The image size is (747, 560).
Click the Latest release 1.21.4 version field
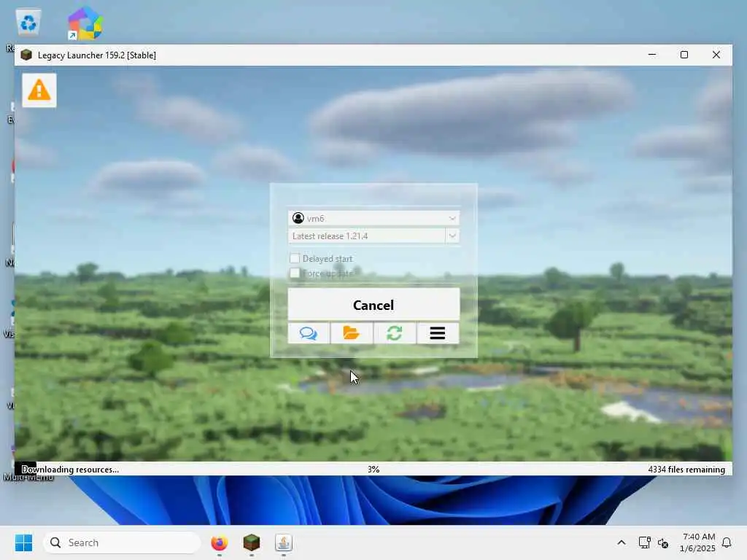pyautogui.click(x=367, y=236)
